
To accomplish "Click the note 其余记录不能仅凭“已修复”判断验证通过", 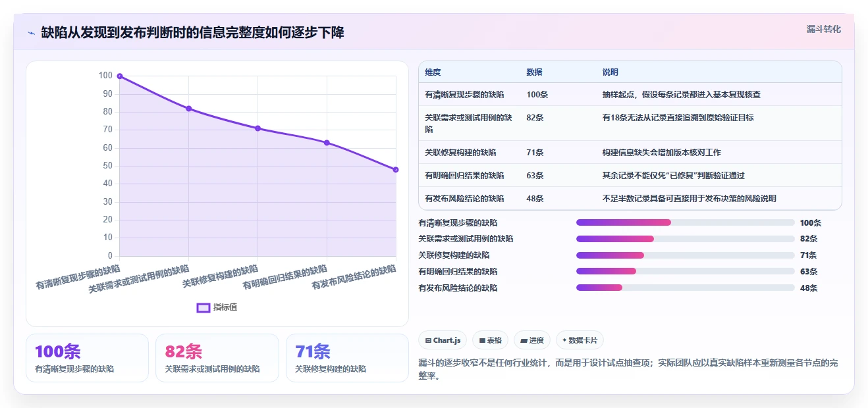I will [x=673, y=176].
